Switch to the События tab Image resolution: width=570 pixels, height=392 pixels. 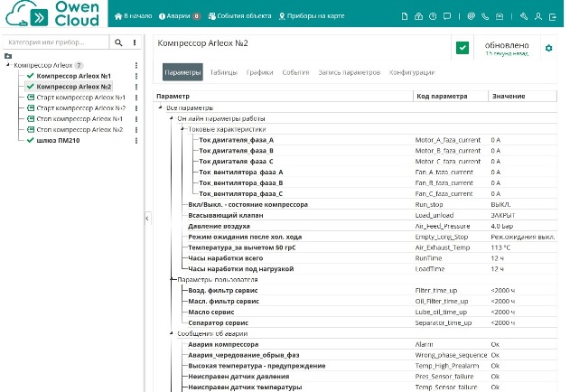[295, 72]
